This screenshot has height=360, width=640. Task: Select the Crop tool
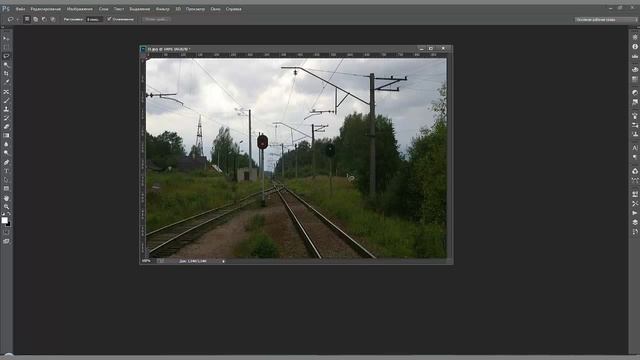click(x=6, y=73)
